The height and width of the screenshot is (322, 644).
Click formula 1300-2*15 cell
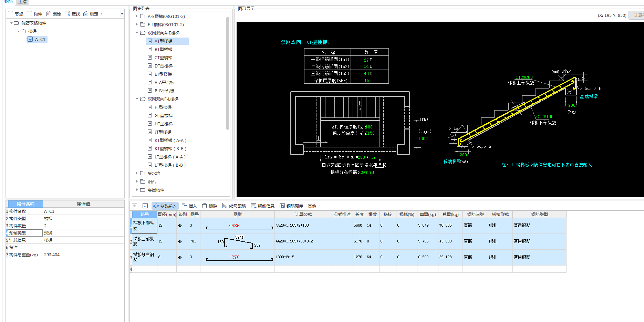click(x=303, y=257)
